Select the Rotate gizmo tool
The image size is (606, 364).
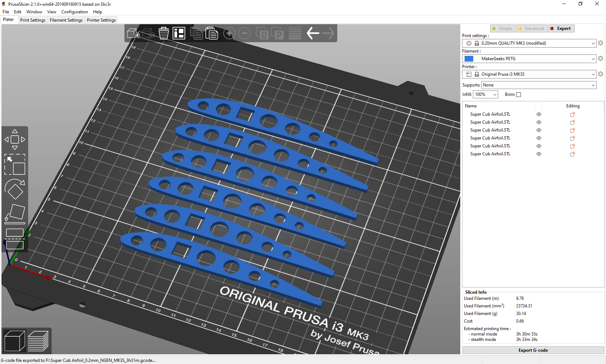tap(15, 189)
